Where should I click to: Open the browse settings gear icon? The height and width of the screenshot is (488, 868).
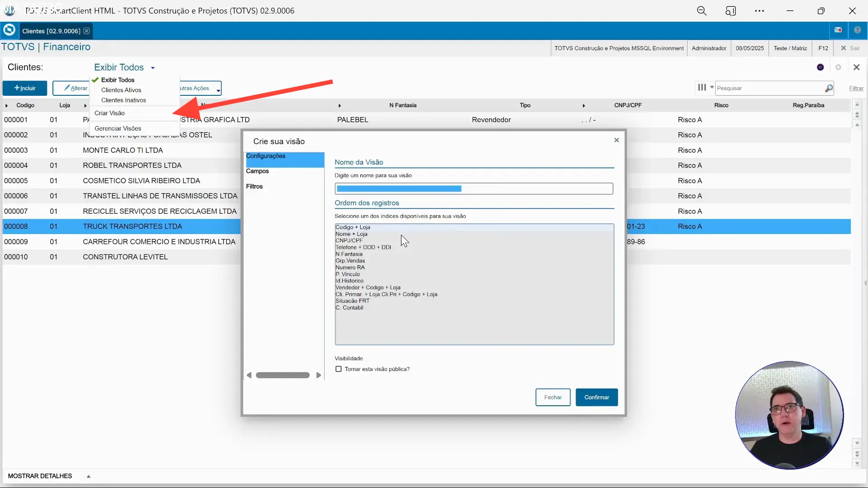click(838, 67)
